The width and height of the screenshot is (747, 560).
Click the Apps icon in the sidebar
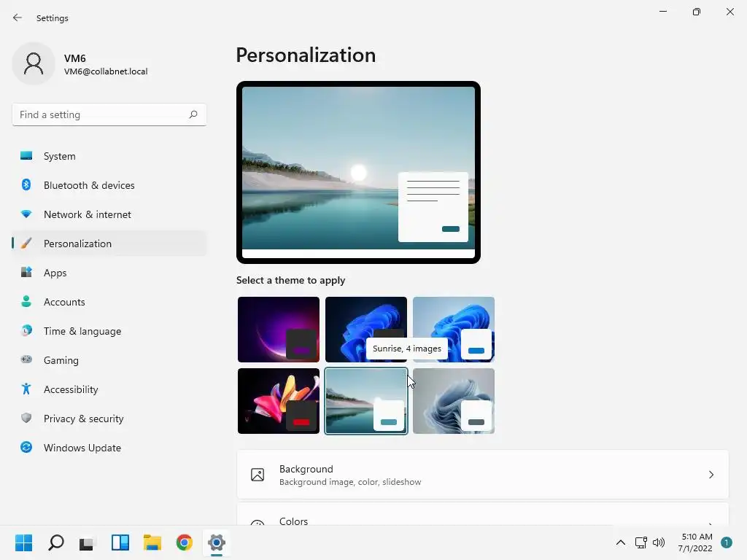(26, 273)
